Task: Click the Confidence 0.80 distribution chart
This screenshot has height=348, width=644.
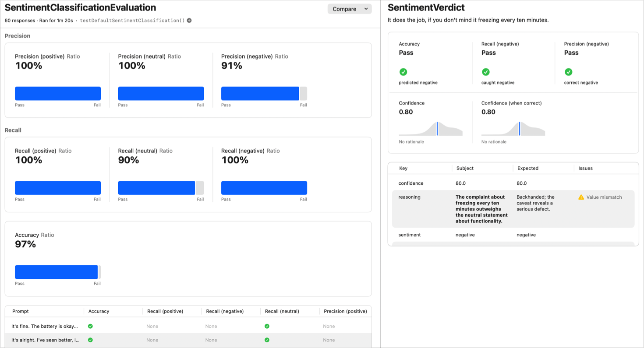Action: tap(431, 129)
